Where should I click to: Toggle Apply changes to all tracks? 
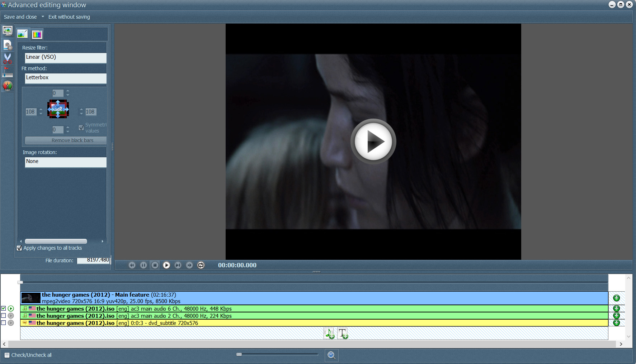19,248
